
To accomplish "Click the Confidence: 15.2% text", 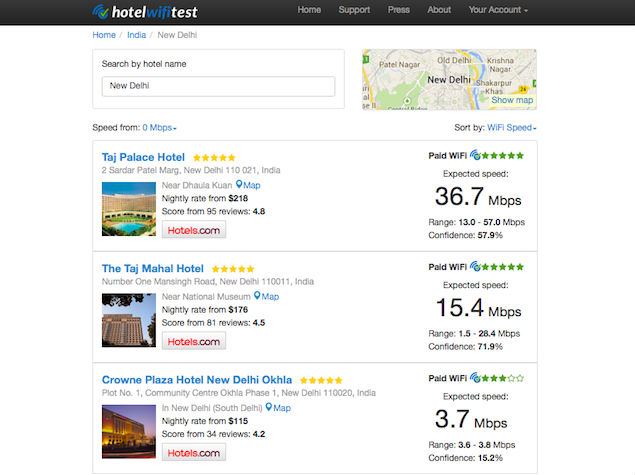I will click(465, 458).
